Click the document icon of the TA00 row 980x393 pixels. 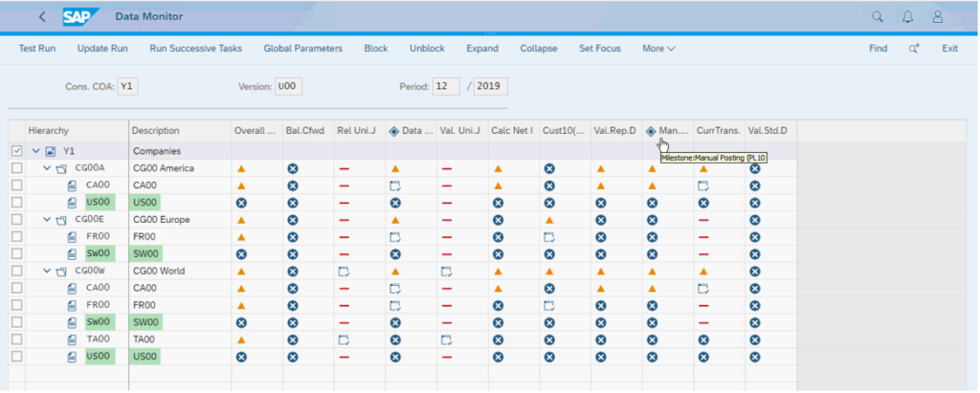[x=72, y=339]
